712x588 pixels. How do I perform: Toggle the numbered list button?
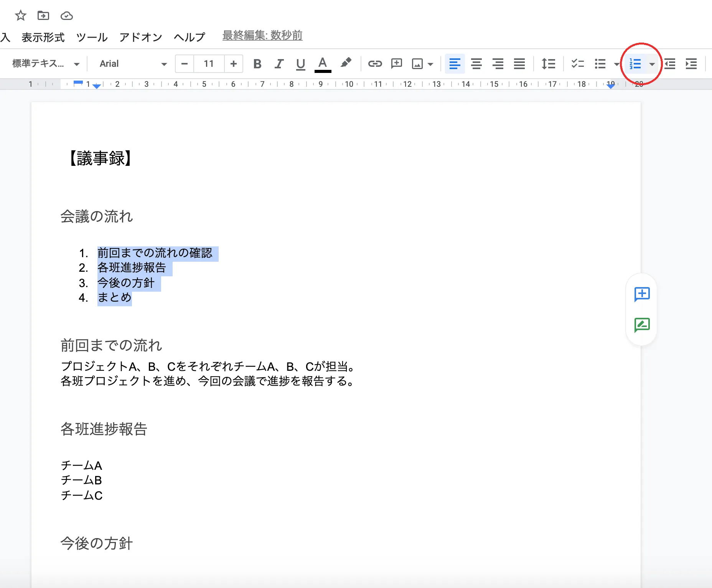click(x=635, y=64)
